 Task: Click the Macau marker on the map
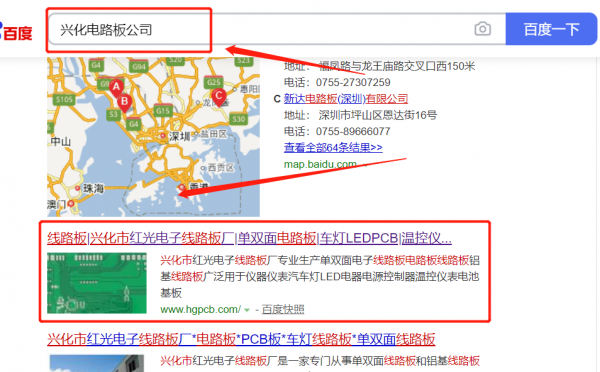[71, 204]
